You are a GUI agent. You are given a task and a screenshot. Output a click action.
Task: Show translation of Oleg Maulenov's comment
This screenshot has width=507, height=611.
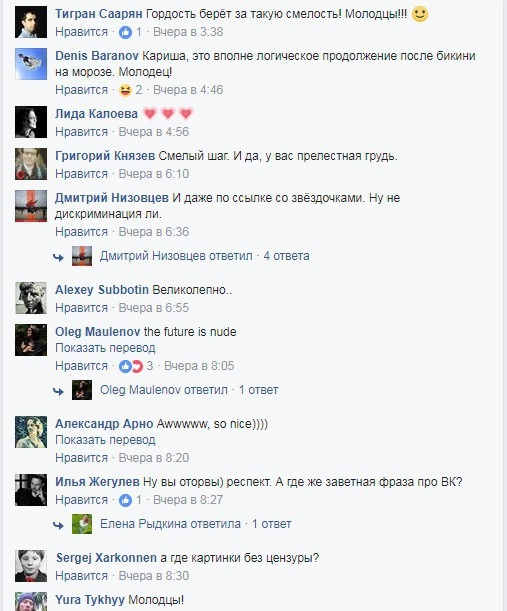click(105, 348)
